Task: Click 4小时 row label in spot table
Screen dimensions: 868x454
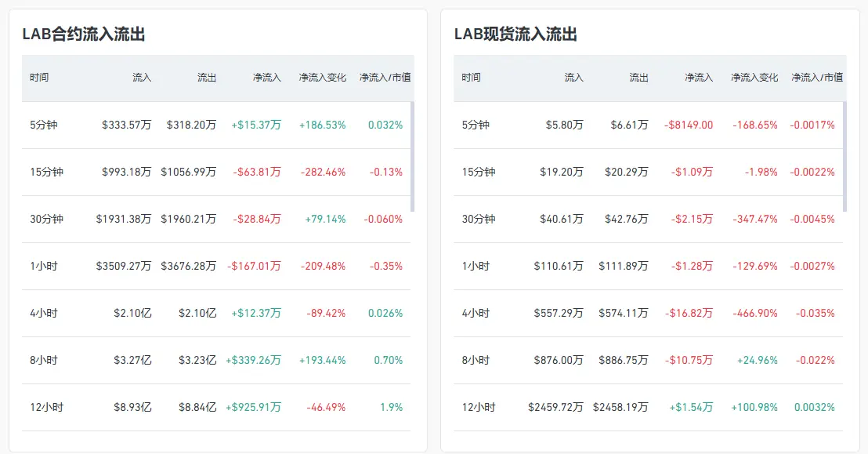Action: pos(476,313)
